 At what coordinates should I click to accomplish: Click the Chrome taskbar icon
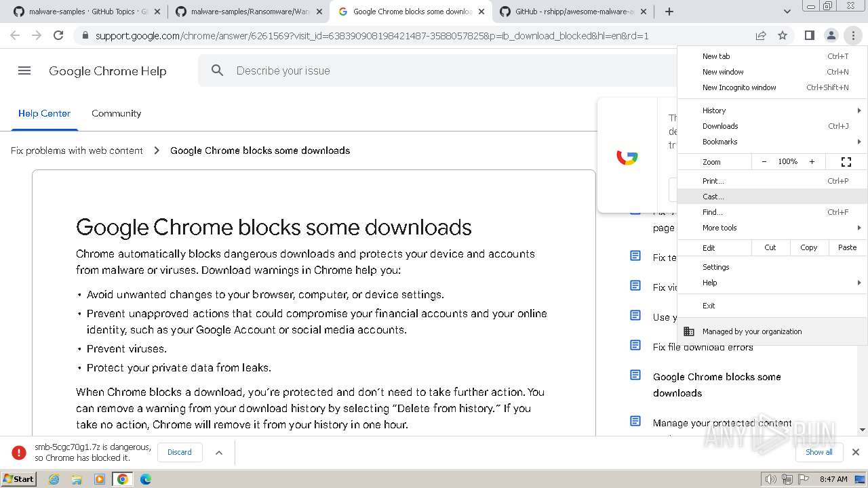click(122, 479)
